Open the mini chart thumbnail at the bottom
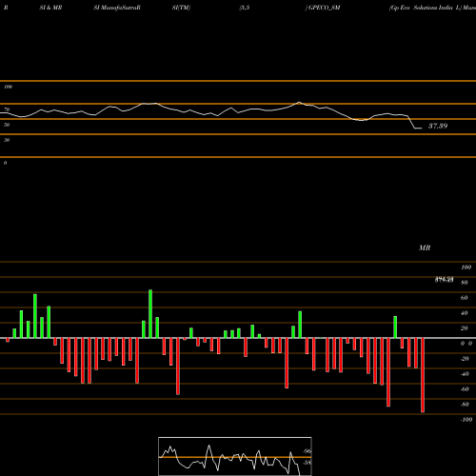 point(235,456)
